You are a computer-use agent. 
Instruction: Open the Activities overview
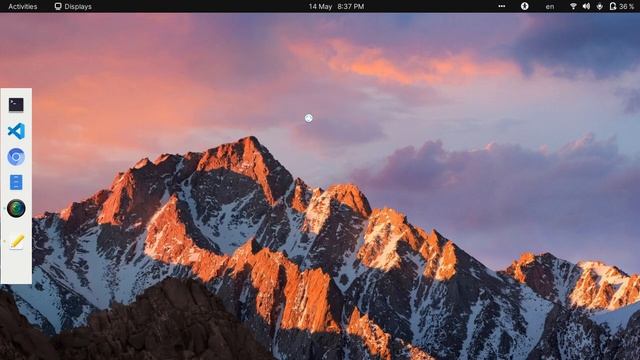[x=22, y=7]
